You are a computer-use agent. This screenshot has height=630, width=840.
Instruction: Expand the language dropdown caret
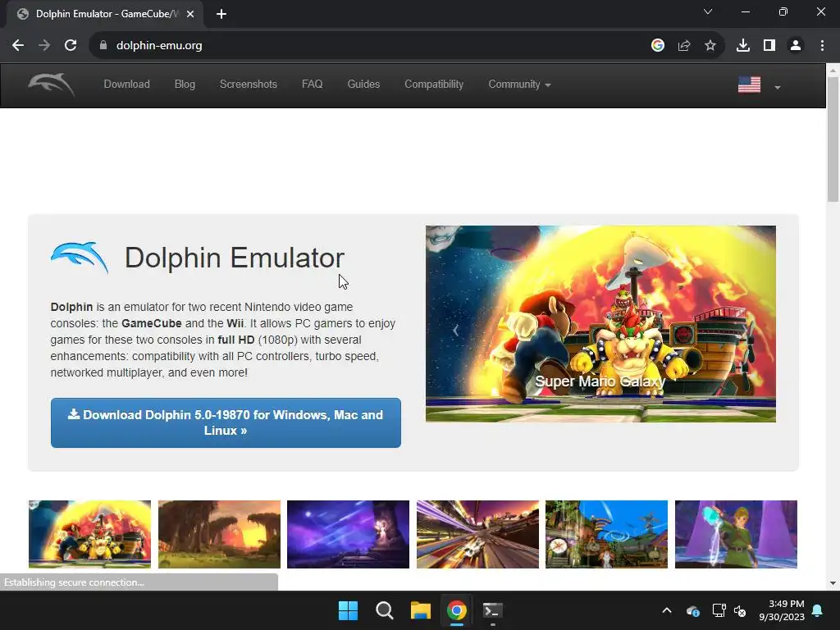[x=778, y=87]
